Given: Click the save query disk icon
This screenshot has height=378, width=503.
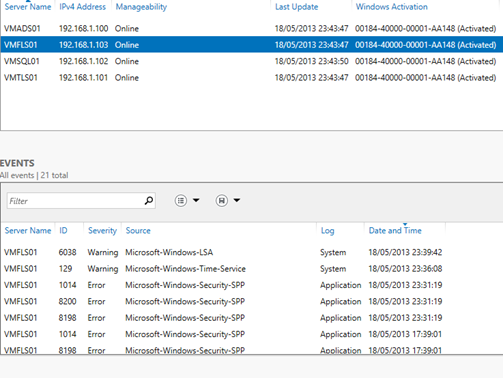Looking at the screenshot, I should [x=222, y=200].
